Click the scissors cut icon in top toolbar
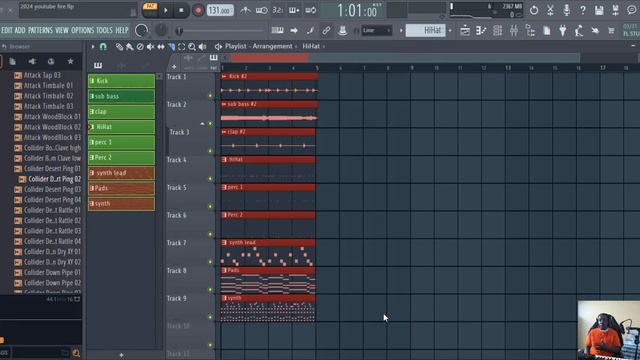 pos(550,11)
